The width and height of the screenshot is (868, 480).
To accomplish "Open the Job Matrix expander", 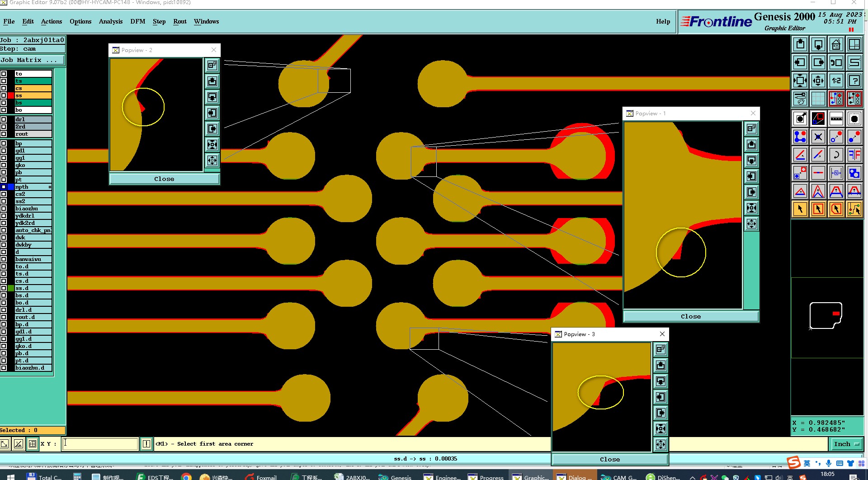I will point(32,60).
